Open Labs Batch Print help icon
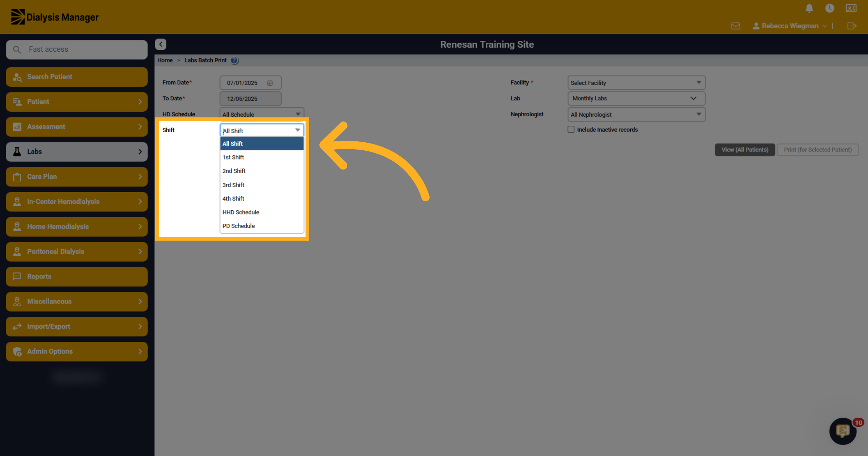Screen dimensions: 868x456 [234, 60]
